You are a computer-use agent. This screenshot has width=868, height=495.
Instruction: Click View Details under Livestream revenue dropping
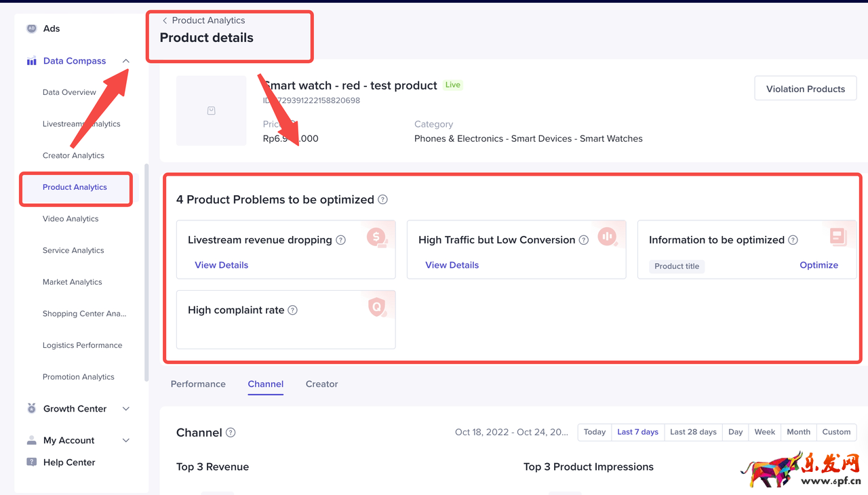click(x=221, y=265)
